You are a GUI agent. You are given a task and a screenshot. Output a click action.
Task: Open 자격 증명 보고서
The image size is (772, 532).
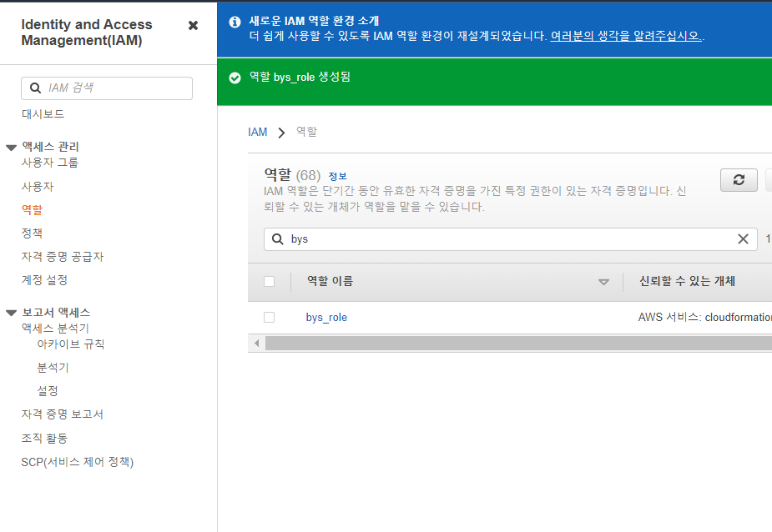[63, 414]
